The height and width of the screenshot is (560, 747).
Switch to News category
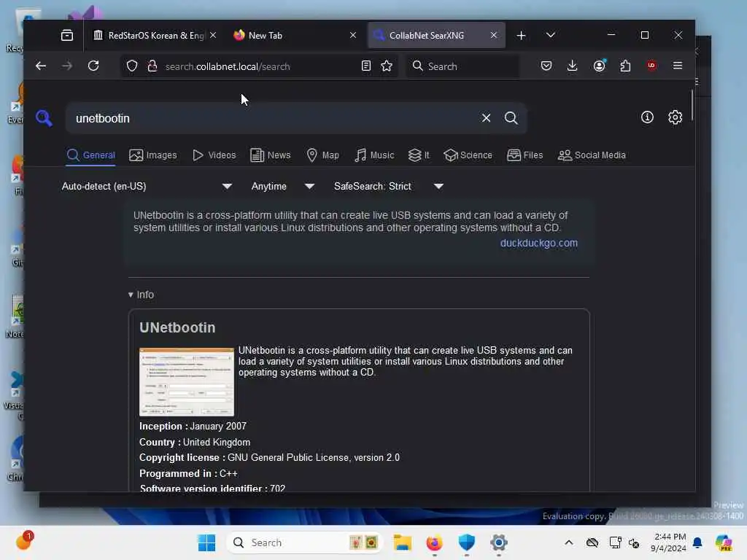point(270,155)
